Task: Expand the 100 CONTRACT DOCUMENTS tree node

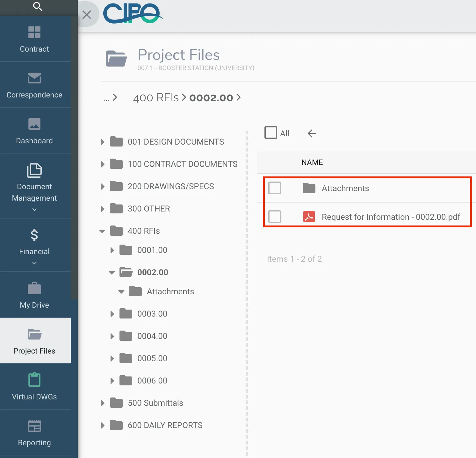Action: click(103, 164)
